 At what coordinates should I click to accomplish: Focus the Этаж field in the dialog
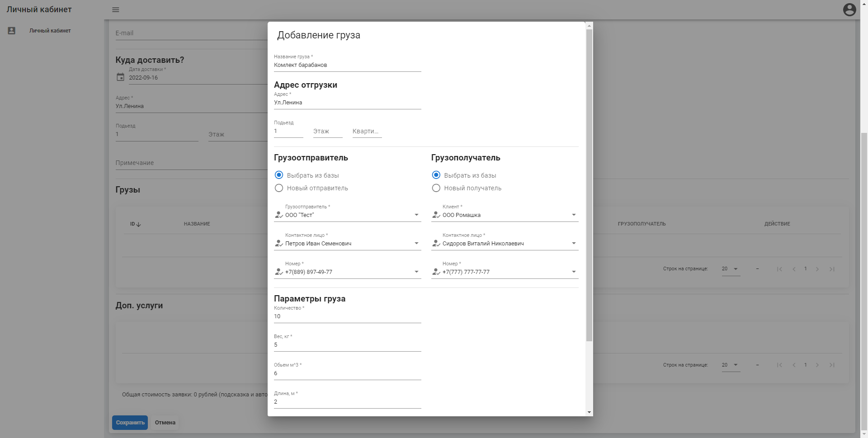328,131
